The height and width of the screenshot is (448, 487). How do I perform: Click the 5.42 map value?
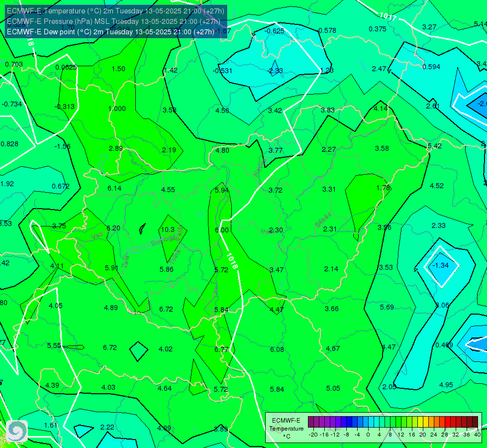[x=434, y=146]
